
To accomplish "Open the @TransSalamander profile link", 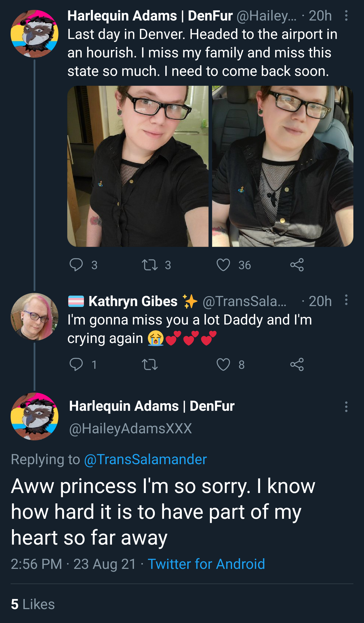I will [x=146, y=459].
